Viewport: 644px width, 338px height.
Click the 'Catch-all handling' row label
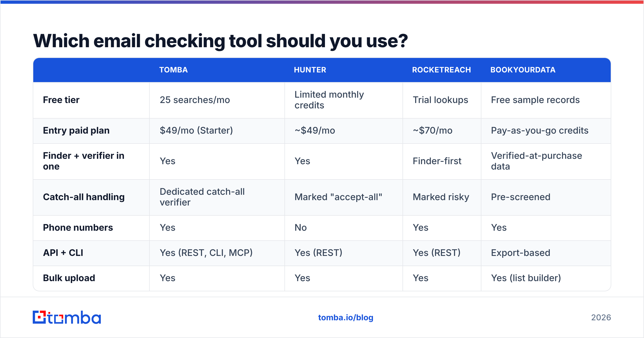click(84, 197)
